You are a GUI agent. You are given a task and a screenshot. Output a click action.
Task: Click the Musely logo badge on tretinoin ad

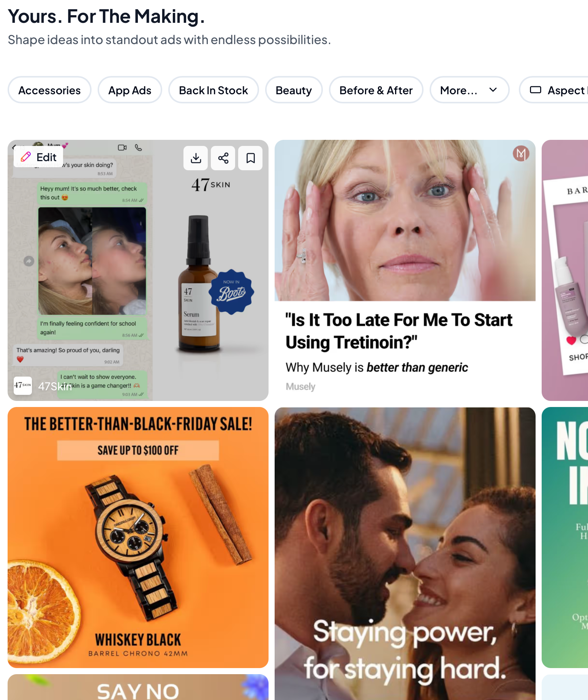point(521,154)
